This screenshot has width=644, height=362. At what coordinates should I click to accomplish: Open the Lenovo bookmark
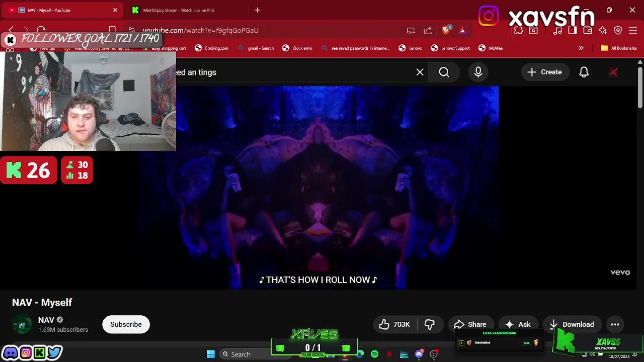(x=410, y=48)
